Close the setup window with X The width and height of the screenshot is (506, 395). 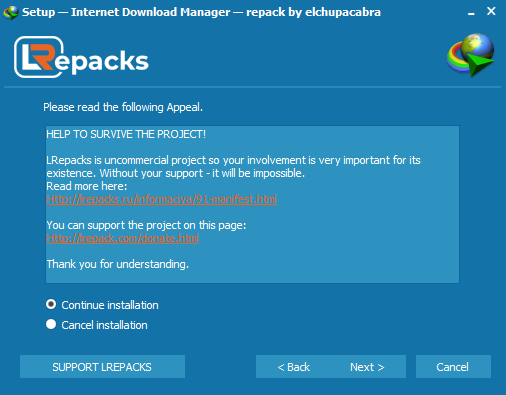click(x=491, y=11)
